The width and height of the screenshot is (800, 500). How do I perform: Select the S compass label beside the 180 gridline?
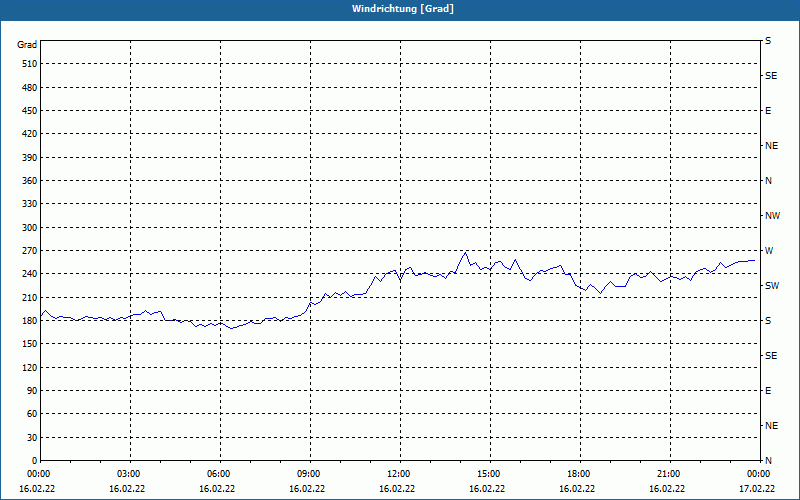768,321
